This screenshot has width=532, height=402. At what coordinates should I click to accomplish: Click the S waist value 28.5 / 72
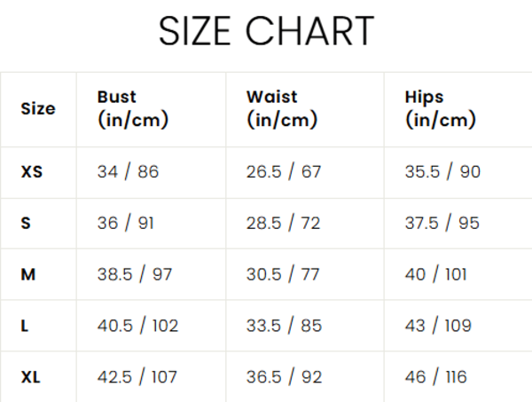coord(283,223)
